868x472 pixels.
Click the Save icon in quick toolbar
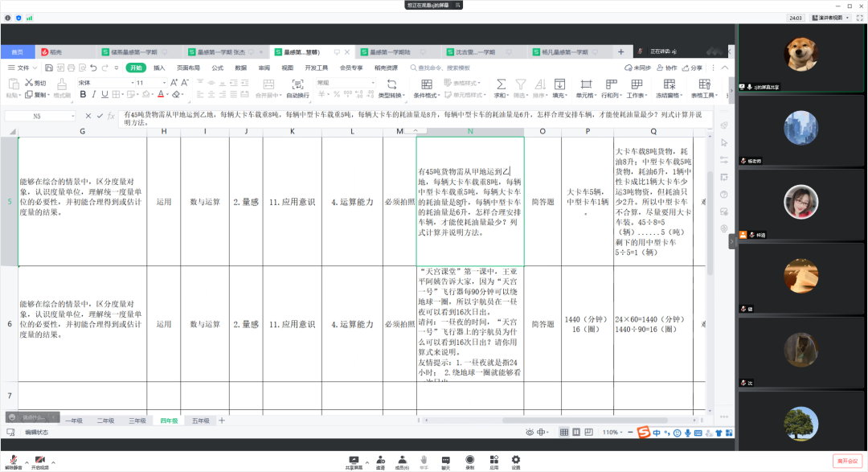click(49, 68)
